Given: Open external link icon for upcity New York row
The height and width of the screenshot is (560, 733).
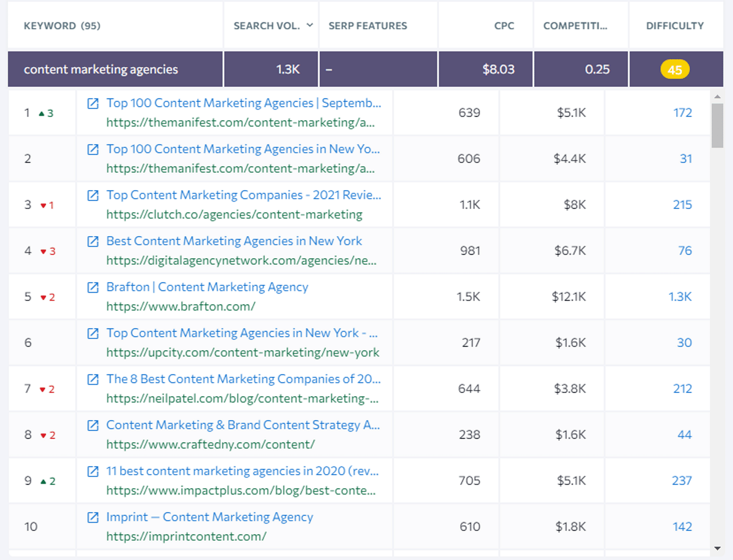Looking at the screenshot, I should coord(93,334).
